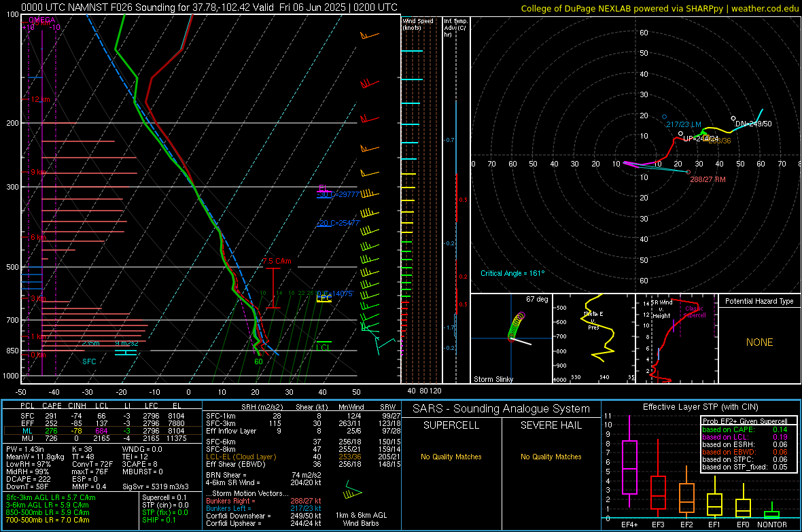Click the green LCL marker label

coord(323,347)
